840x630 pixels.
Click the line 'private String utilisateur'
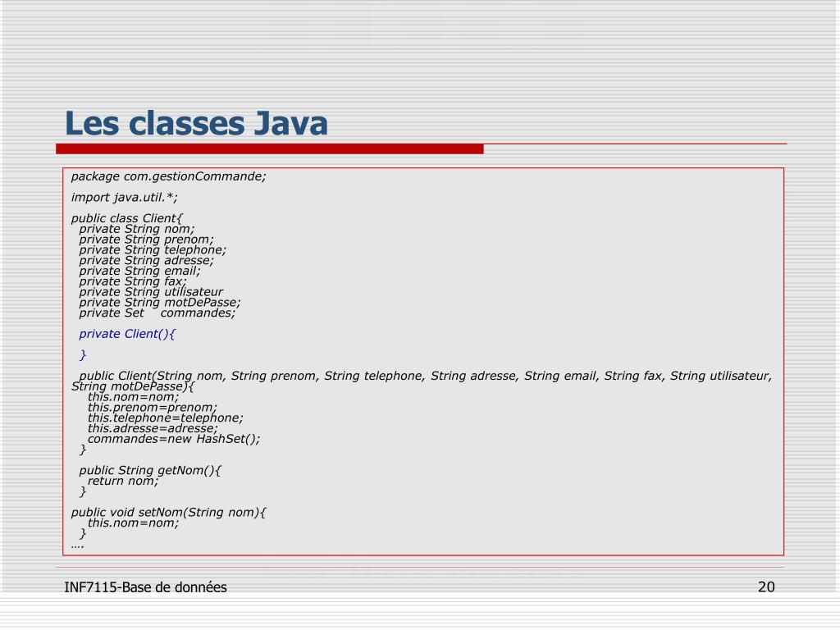pos(151,292)
